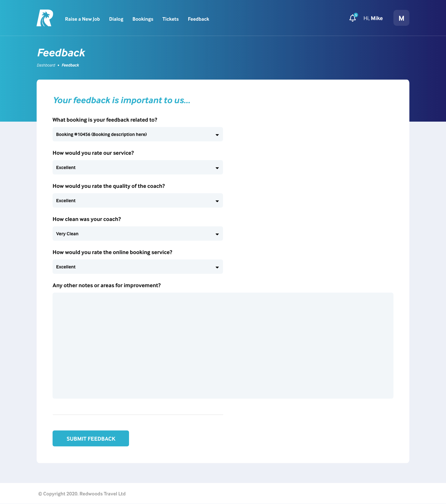Image resolution: width=446 pixels, height=504 pixels.
Task: Open the booking selection dropdown
Action: pos(138,134)
